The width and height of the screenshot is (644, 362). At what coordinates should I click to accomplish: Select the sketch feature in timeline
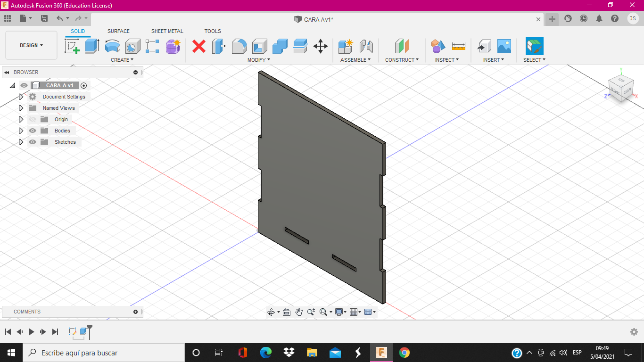click(73, 331)
